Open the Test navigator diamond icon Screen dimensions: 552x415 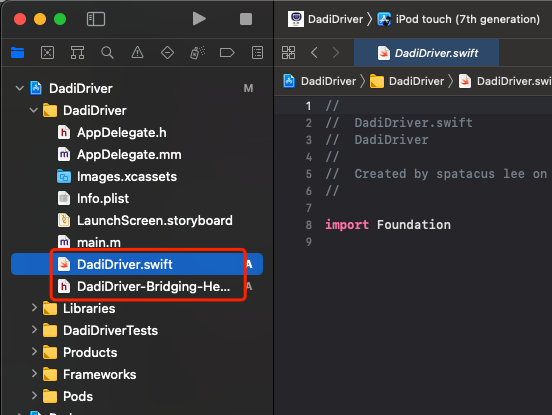click(167, 53)
